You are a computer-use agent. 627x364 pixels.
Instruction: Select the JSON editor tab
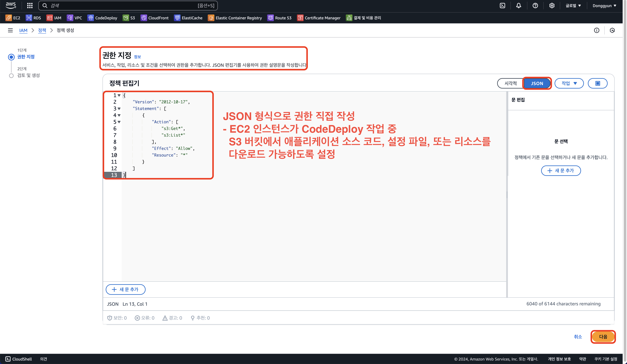[537, 83]
